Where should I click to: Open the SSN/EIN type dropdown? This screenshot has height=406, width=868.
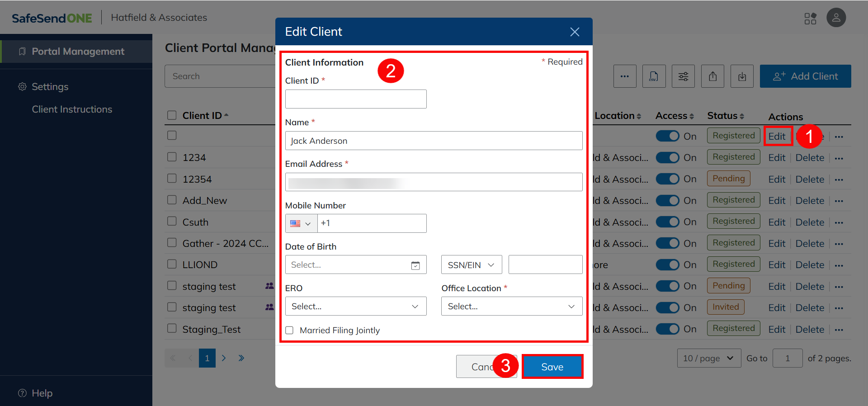(x=471, y=265)
